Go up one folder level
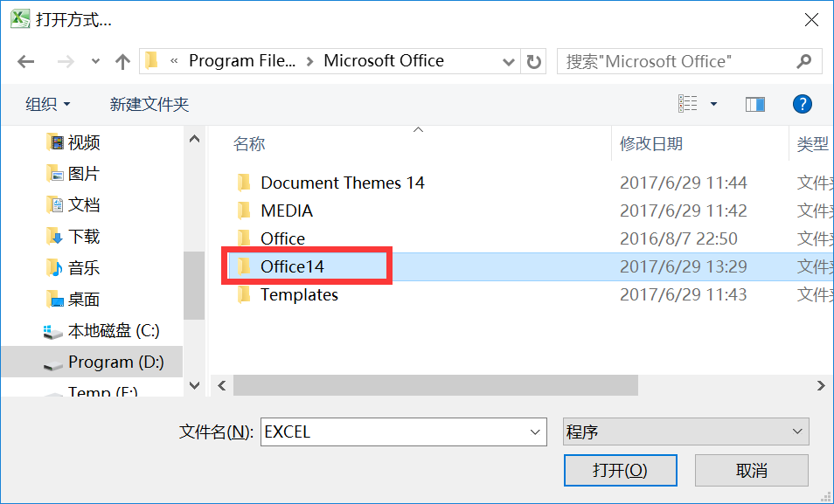The height and width of the screenshot is (504, 834). pos(123,62)
